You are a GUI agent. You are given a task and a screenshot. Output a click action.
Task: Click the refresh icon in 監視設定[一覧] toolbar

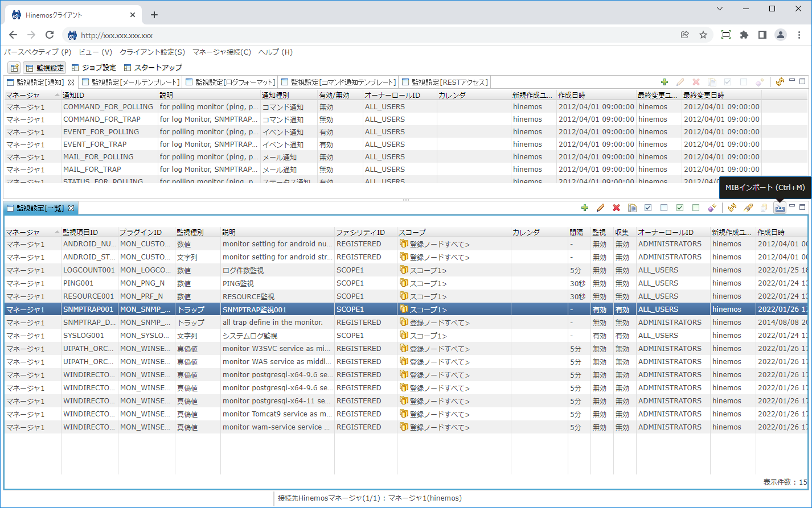[733, 208]
